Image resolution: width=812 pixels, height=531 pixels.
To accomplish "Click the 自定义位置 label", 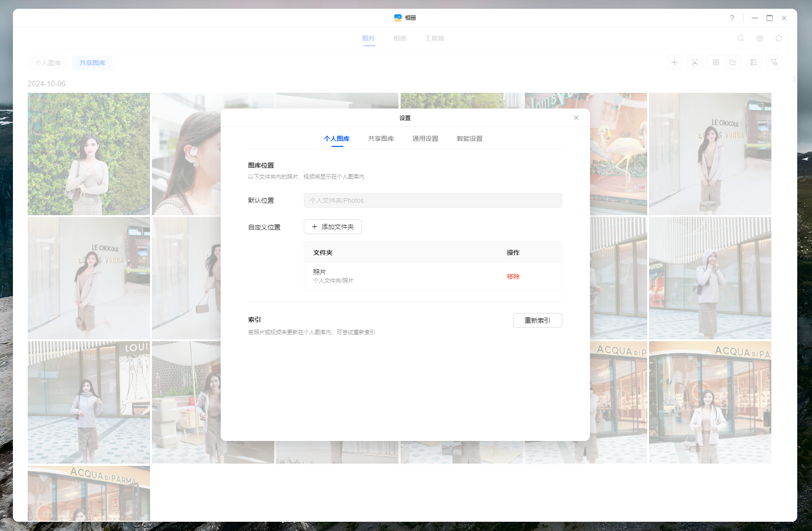I will tap(265, 227).
